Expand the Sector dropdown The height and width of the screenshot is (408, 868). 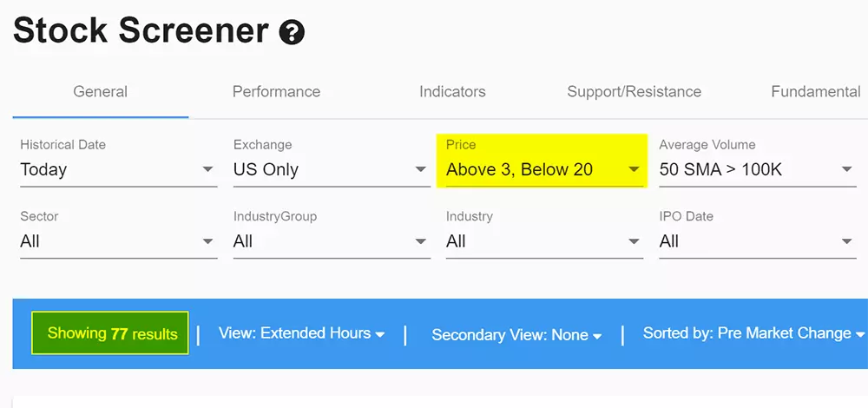118,241
